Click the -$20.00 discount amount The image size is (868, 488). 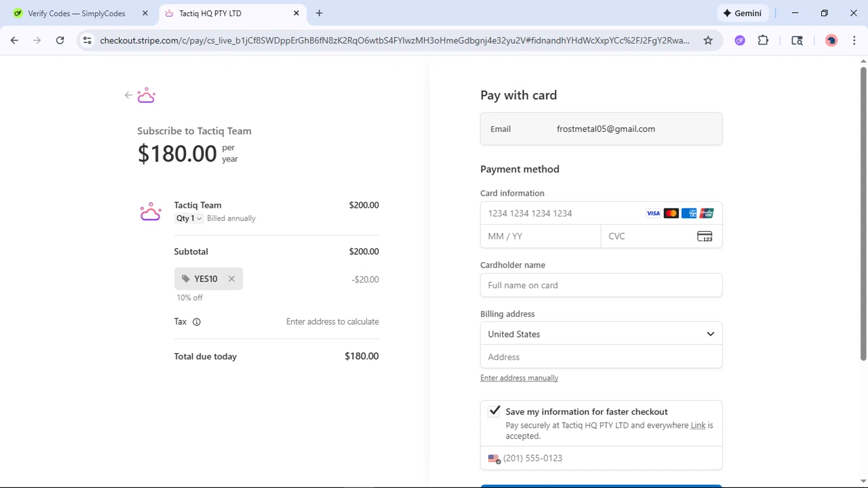(x=365, y=280)
